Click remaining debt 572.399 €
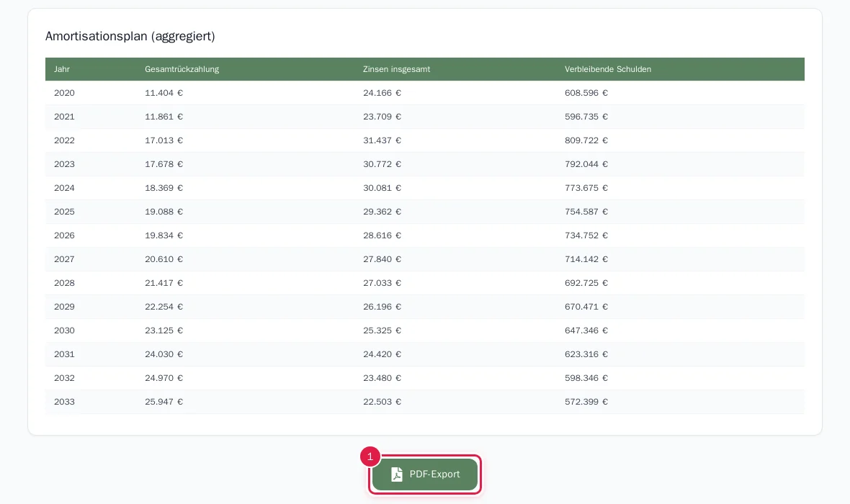This screenshot has width=850, height=504. pos(586,402)
